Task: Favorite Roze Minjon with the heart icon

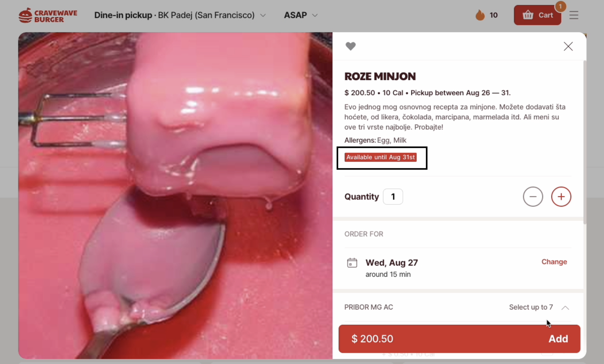Action: (x=350, y=46)
